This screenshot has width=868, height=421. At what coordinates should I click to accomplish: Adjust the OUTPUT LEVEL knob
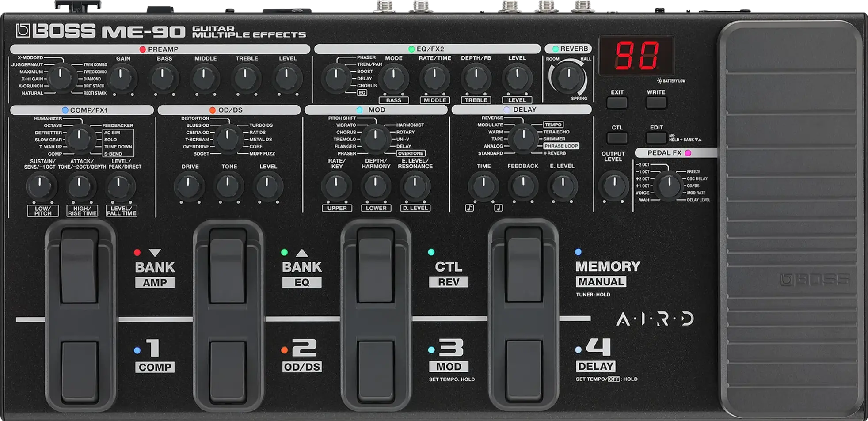tap(613, 186)
